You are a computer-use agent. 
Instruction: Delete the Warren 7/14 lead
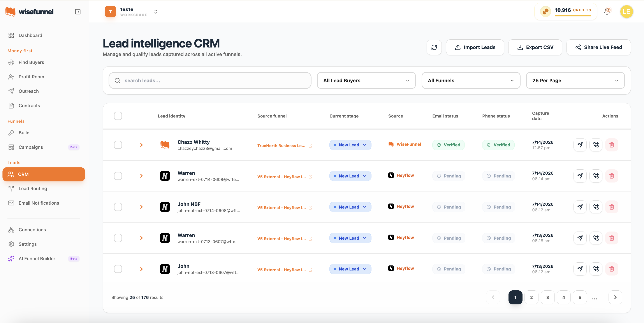[x=612, y=176]
